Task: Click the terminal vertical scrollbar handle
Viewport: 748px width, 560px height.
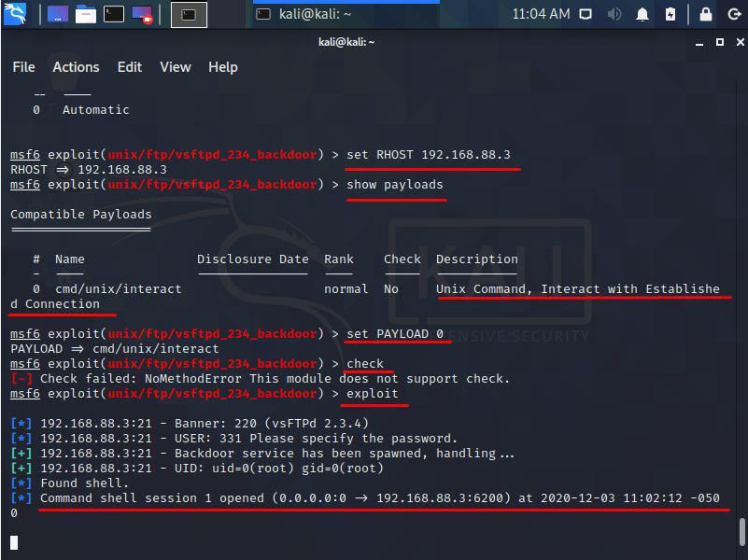Action: tap(742, 530)
